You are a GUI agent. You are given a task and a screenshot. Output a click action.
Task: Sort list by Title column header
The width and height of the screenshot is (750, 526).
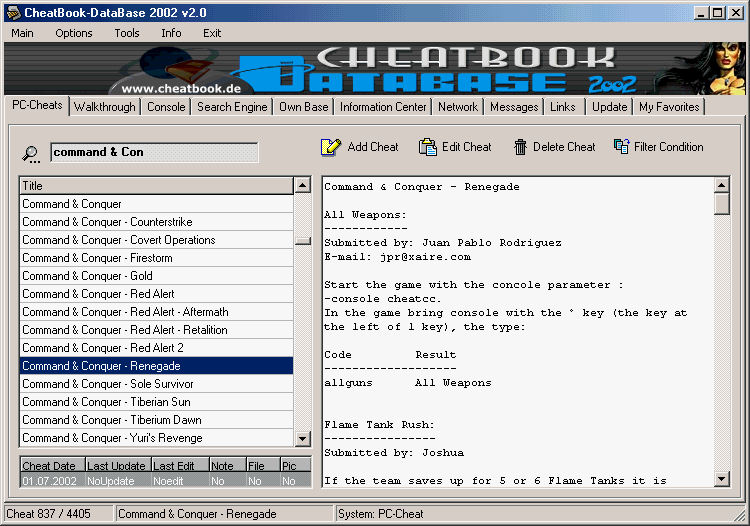[156, 186]
